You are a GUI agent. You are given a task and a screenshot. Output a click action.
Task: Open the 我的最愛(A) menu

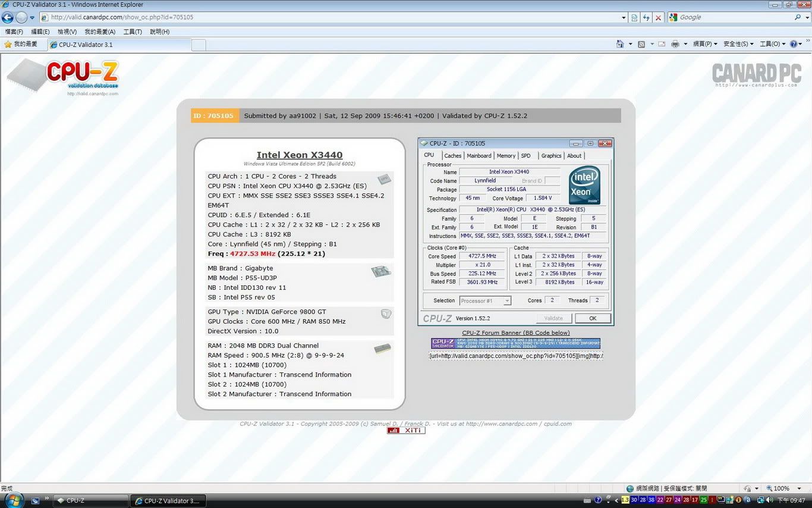100,32
